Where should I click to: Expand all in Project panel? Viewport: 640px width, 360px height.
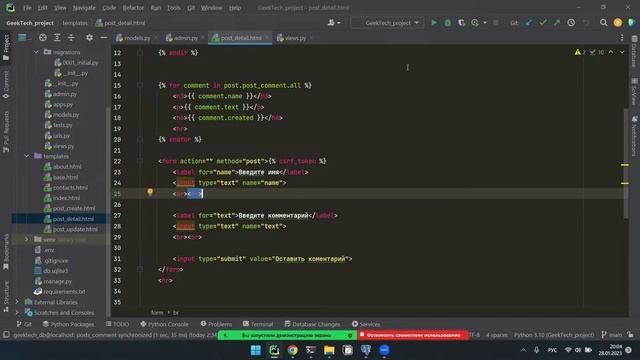(57, 38)
